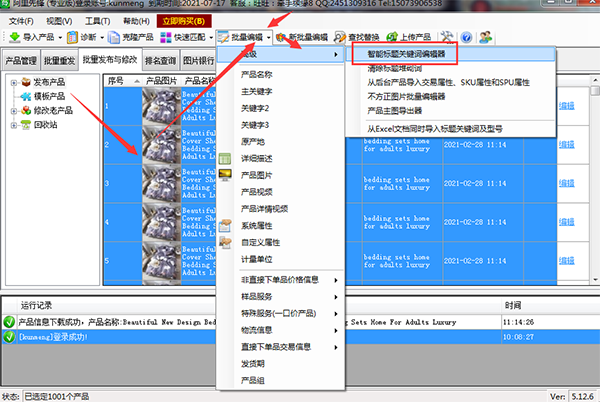This screenshot has height=402, width=600.
Task: Expand the 样品服务 submenu arrow
Action: coord(336,297)
